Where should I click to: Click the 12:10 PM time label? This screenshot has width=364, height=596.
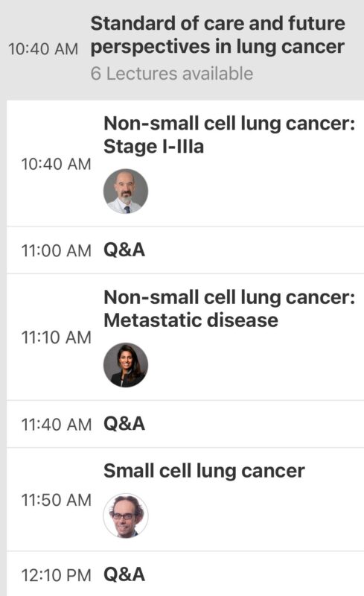click(57, 575)
